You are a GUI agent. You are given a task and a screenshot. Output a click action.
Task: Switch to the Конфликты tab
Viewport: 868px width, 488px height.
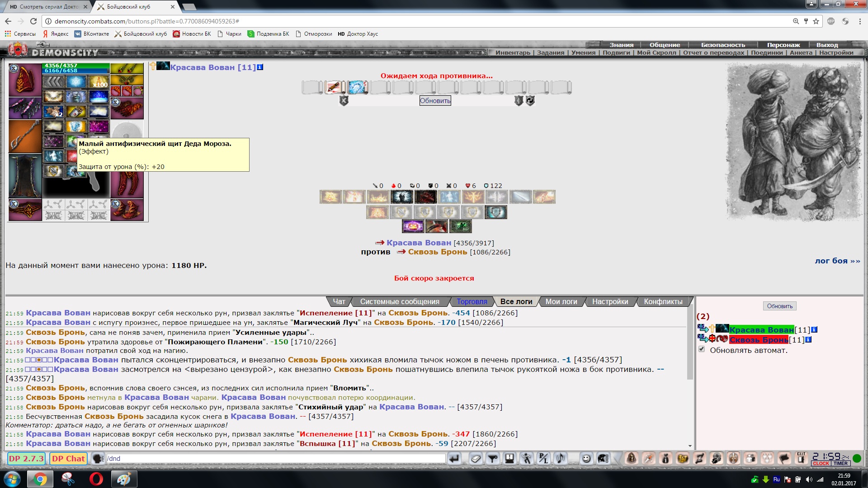(663, 301)
